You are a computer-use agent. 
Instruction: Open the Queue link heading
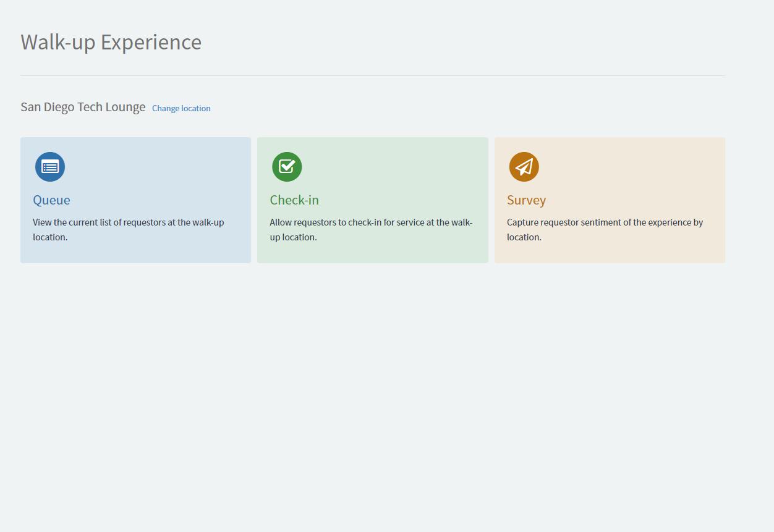click(x=51, y=200)
